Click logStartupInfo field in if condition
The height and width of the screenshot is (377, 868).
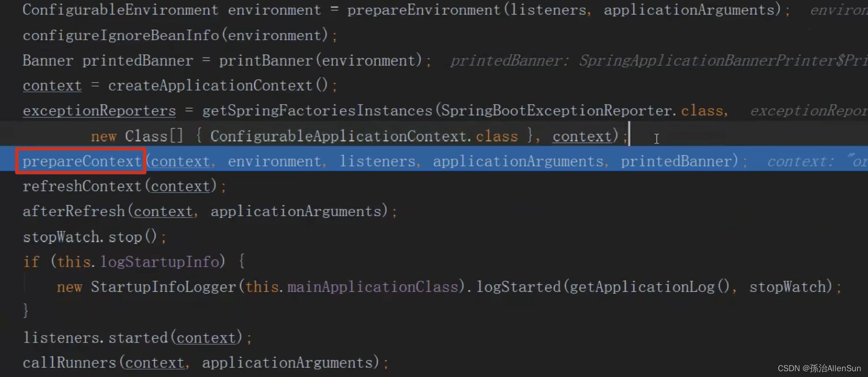coord(160,262)
